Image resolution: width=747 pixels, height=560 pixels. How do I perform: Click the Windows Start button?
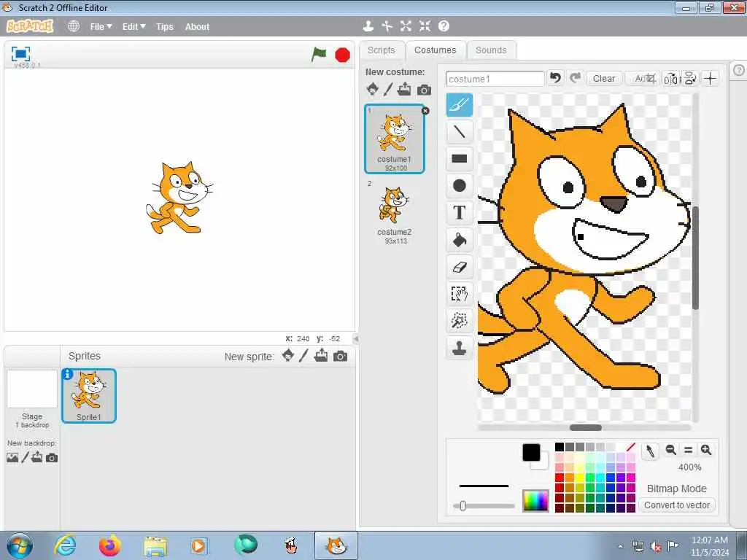[20, 545]
